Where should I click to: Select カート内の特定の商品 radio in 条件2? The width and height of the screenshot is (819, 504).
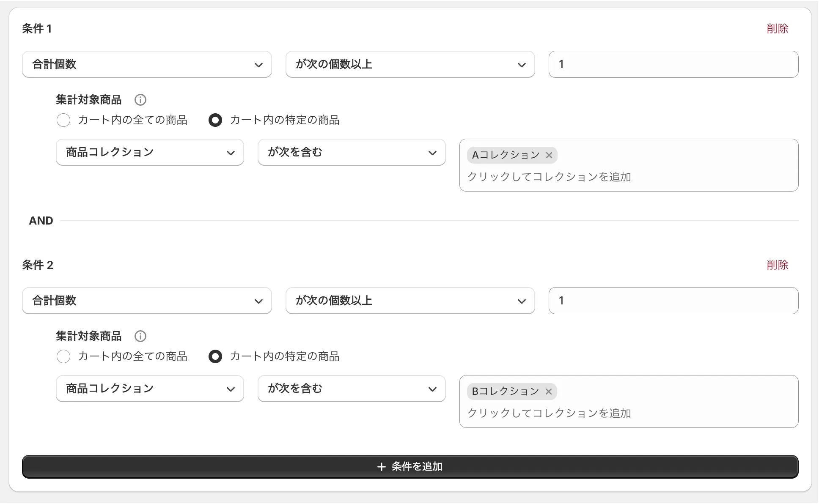click(215, 356)
